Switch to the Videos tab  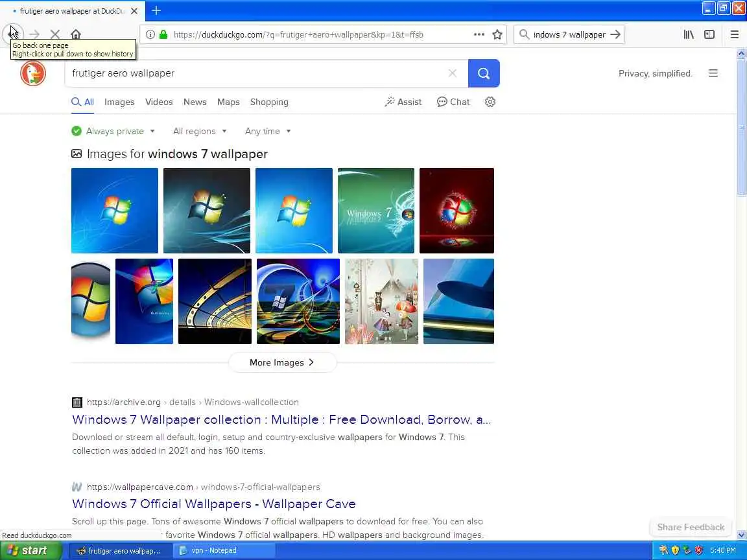159,102
